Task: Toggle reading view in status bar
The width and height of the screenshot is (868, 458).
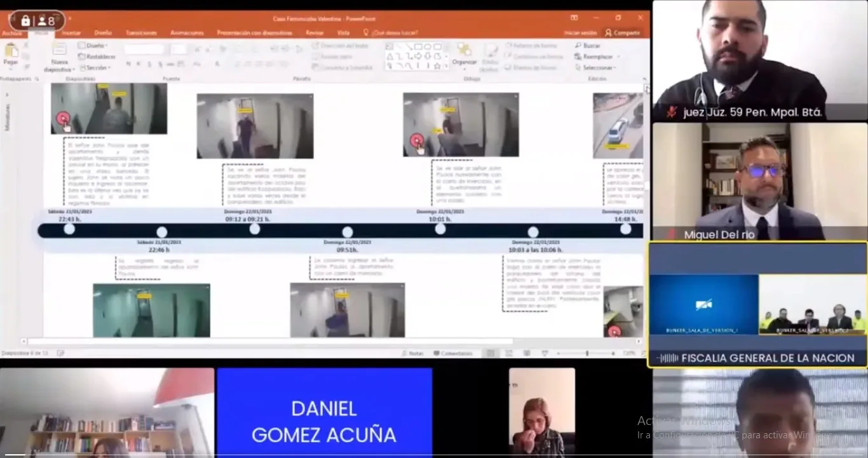Action: [x=527, y=353]
